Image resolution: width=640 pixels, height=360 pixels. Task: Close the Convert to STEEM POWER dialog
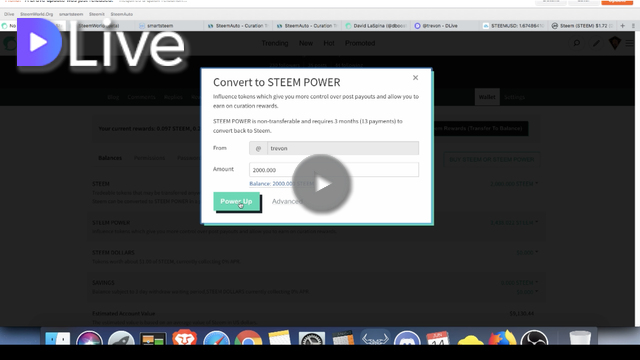pyautogui.click(x=415, y=78)
